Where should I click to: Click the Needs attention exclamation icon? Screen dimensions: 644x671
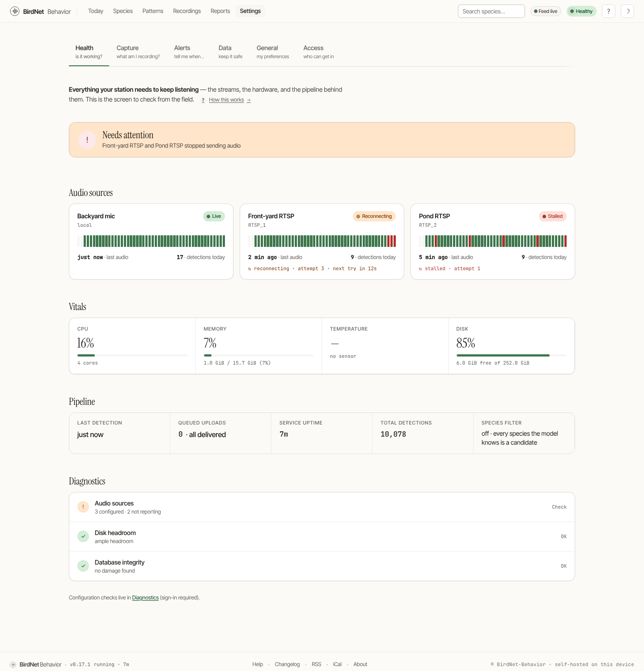tap(87, 140)
